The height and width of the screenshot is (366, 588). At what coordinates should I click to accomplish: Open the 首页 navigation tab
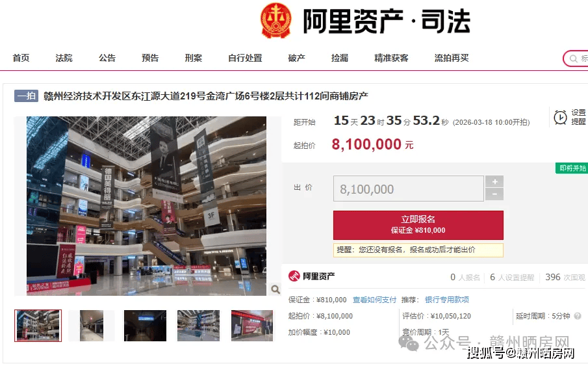(21, 58)
